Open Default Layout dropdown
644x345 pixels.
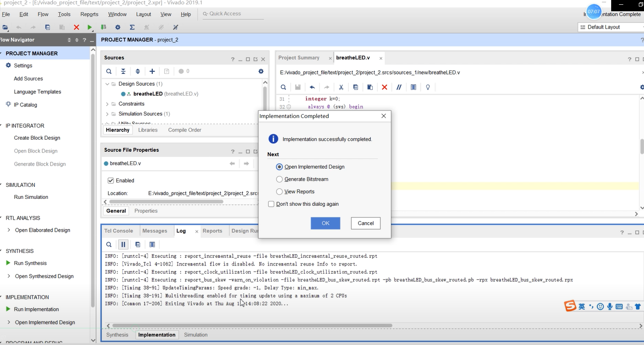pos(611,27)
